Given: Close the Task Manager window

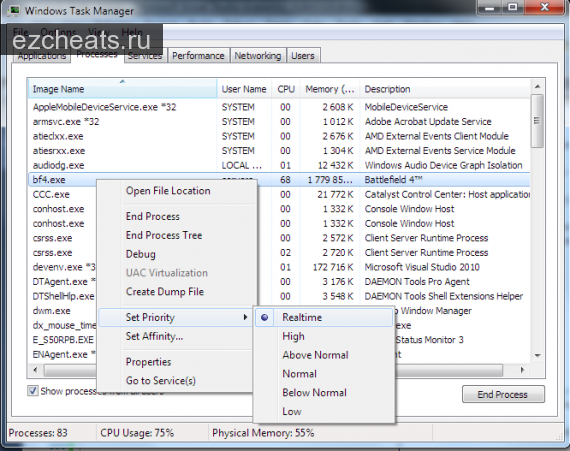Looking at the screenshot, I should pyautogui.click(x=545, y=7).
